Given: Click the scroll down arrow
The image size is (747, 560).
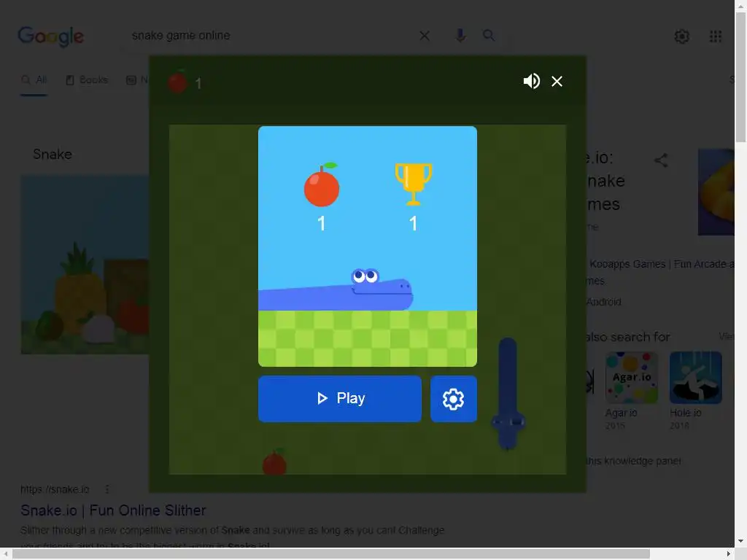Looking at the screenshot, I should pyautogui.click(x=740, y=542).
